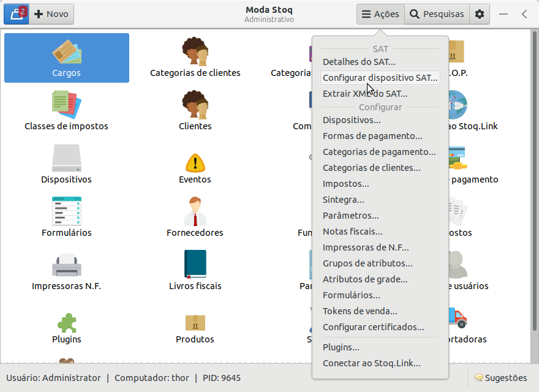Click the Novo button
The image size is (539, 392).
[x=51, y=14]
